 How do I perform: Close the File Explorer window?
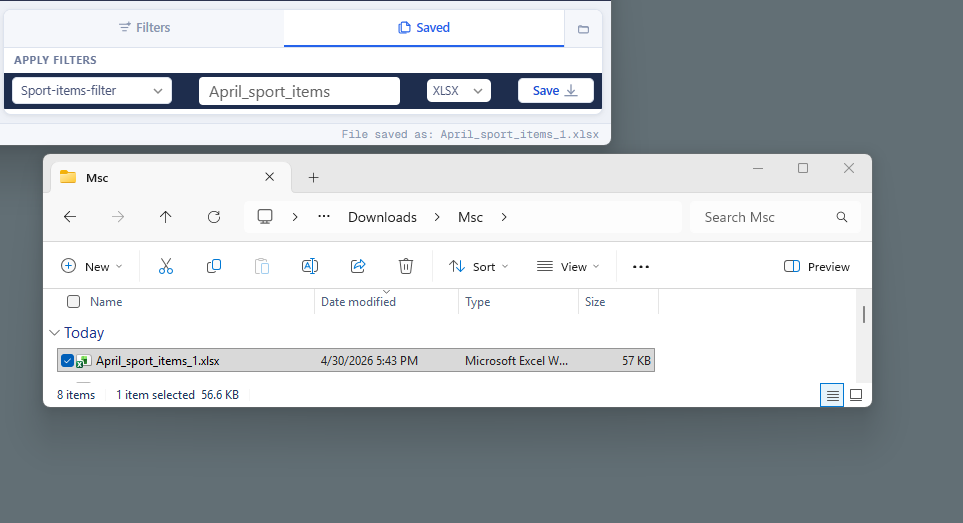[849, 168]
